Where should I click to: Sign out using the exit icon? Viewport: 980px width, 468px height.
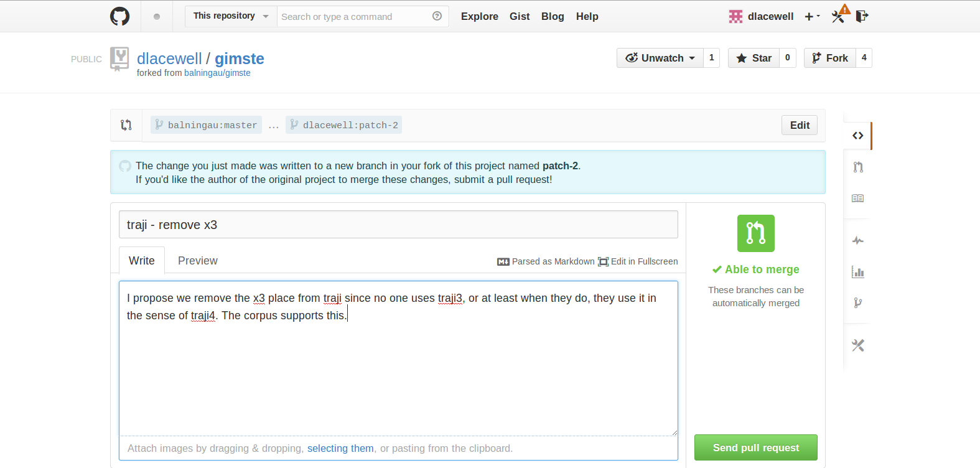tap(862, 16)
